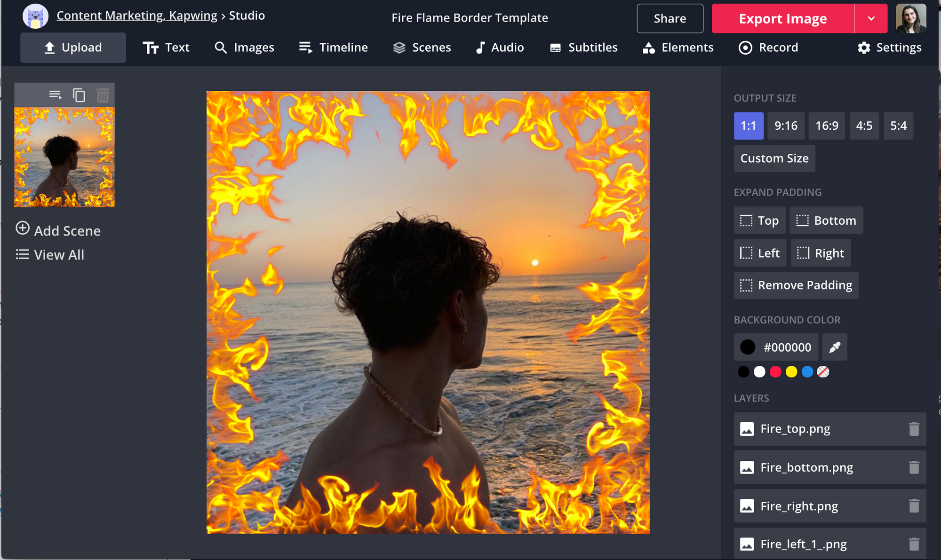941x560 pixels.
Task: Open the Custom Size options
Action: pyautogui.click(x=774, y=158)
